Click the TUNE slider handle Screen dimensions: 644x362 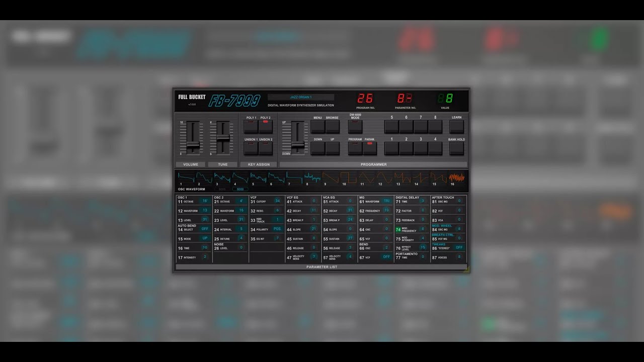[223, 138]
